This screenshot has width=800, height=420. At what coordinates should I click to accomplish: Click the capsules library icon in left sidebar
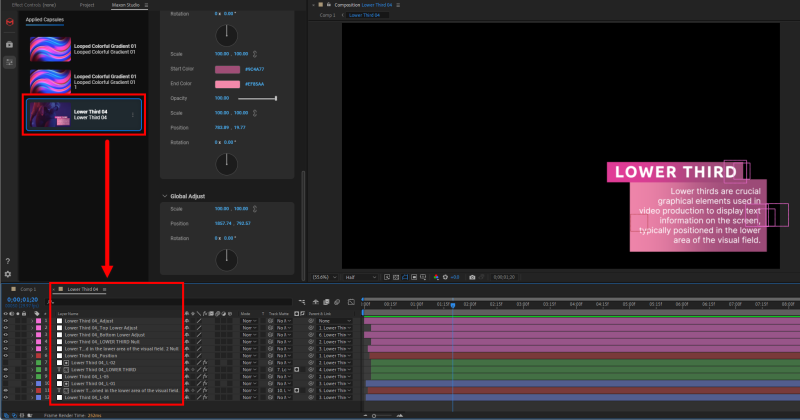[9, 44]
